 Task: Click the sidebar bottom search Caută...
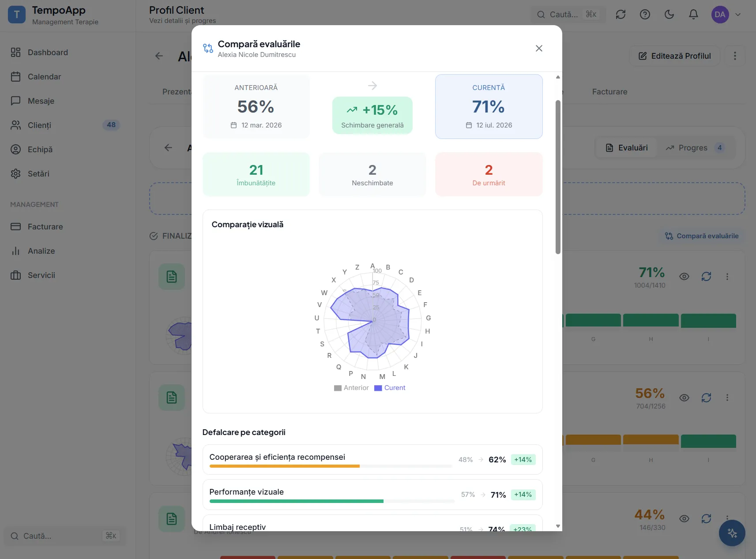[65, 536]
